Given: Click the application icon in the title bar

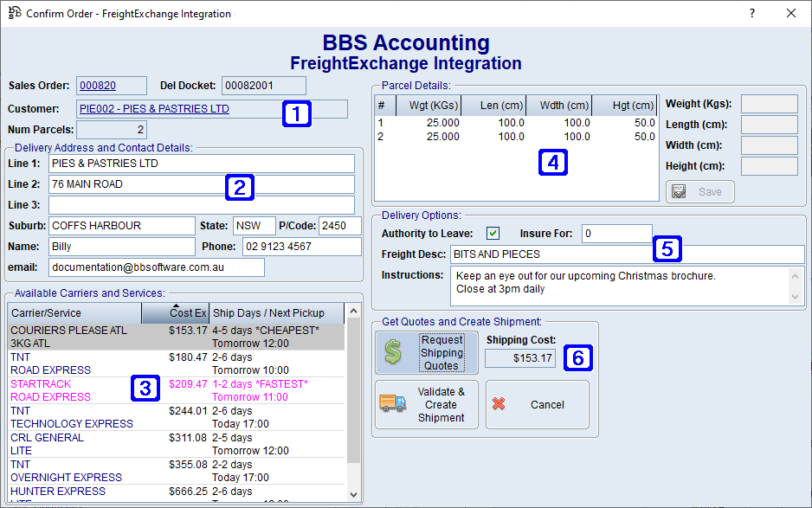Looking at the screenshot, I should click(x=14, y=13).
